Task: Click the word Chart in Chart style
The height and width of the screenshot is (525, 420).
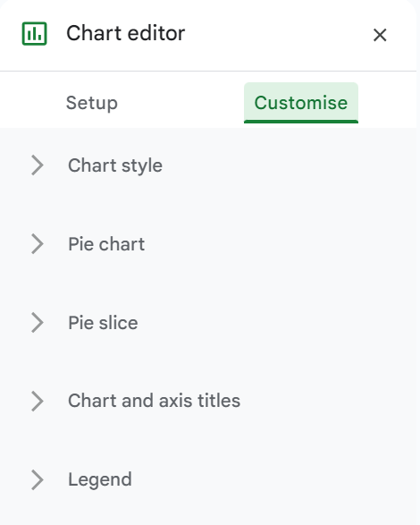Action: tap(92, 165)
